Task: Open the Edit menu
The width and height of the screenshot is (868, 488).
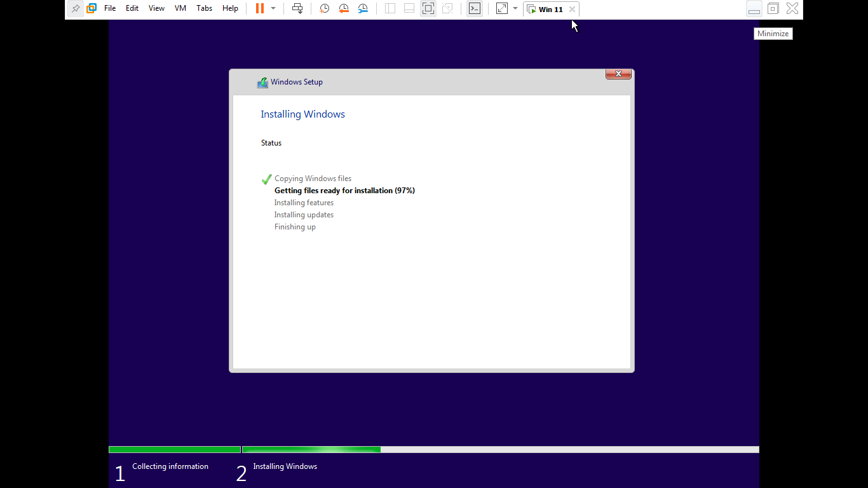Action: [132, 9]
